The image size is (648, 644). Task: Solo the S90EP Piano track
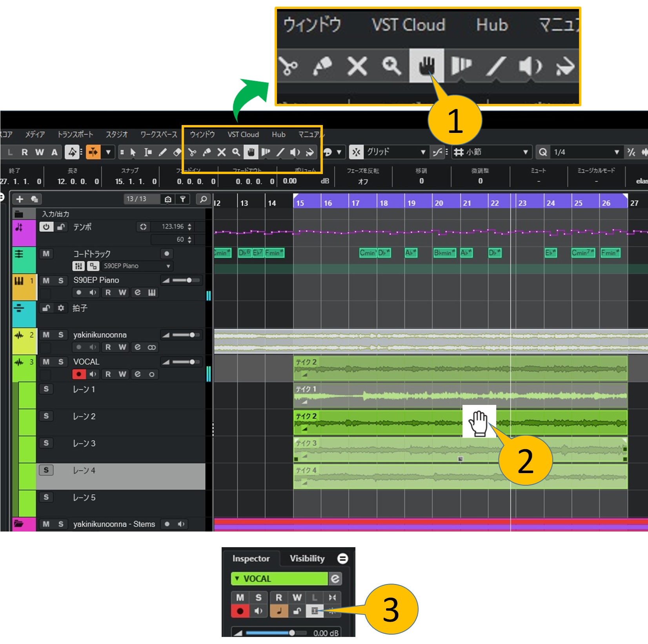click(61, 281)
